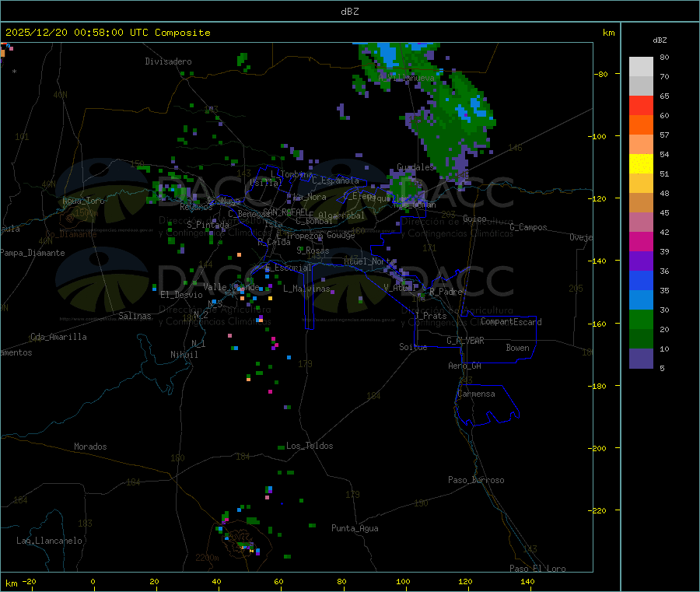
Task: Click the Agua_Toro map label
Action: [83, 201]
